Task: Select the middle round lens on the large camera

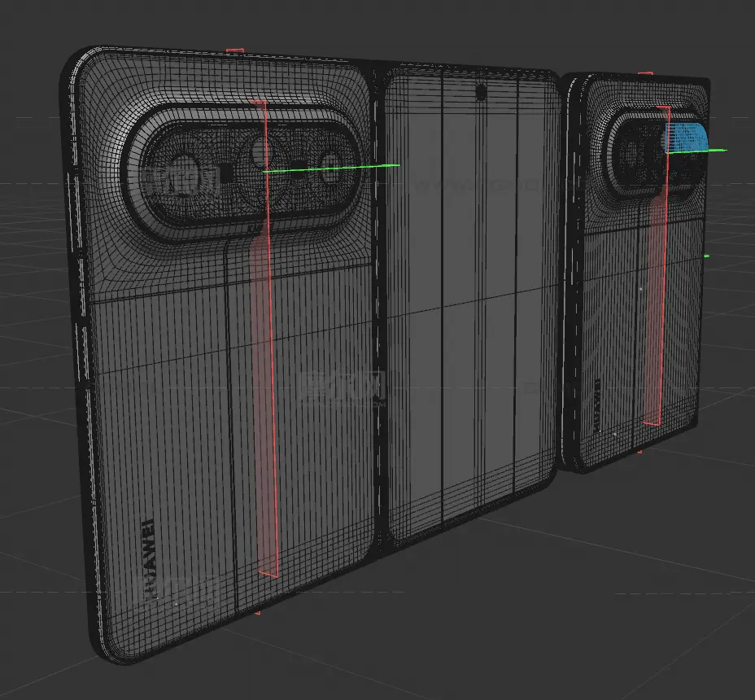Action: pyautogui.click(x=262, y=151)
